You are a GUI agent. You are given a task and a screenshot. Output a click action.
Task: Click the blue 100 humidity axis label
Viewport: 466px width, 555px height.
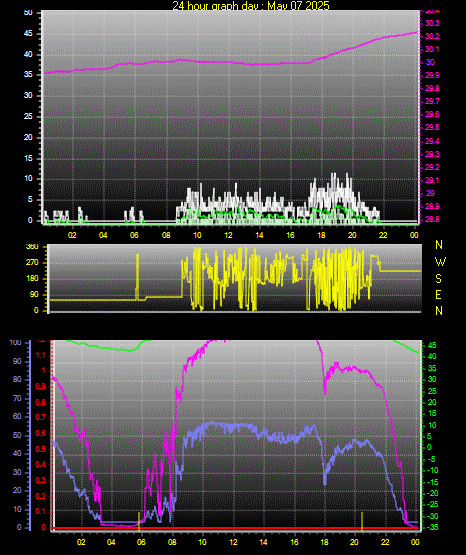coord(15,342)
